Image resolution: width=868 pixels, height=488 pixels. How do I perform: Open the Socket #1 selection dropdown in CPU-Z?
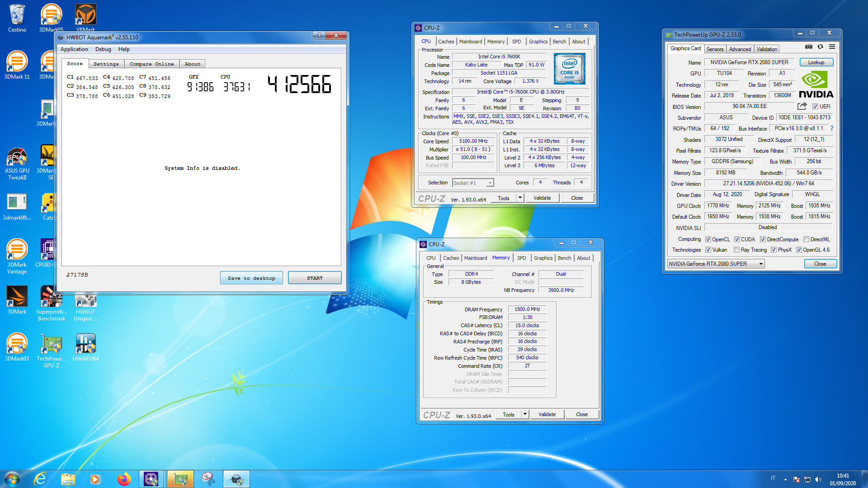[473, 183]
